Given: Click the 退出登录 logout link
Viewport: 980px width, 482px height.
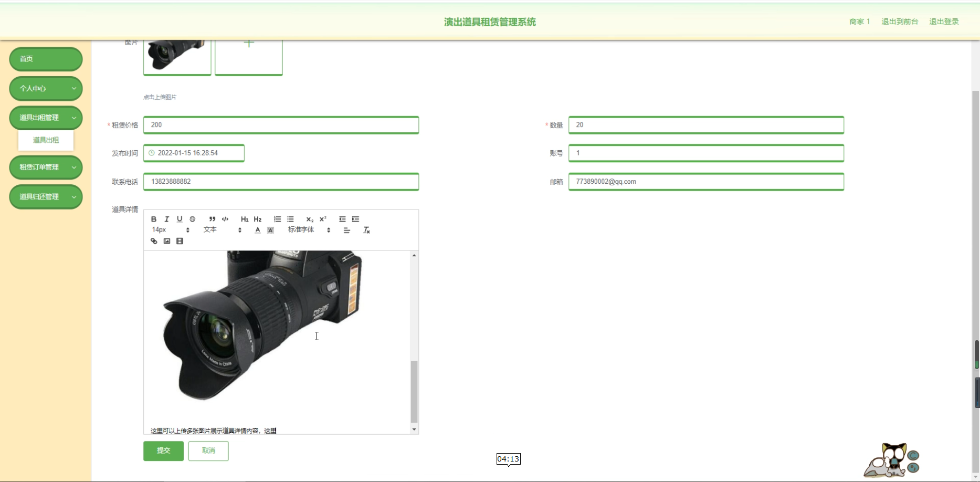Looking at the screenshot, I should click(x=944, y=22).
